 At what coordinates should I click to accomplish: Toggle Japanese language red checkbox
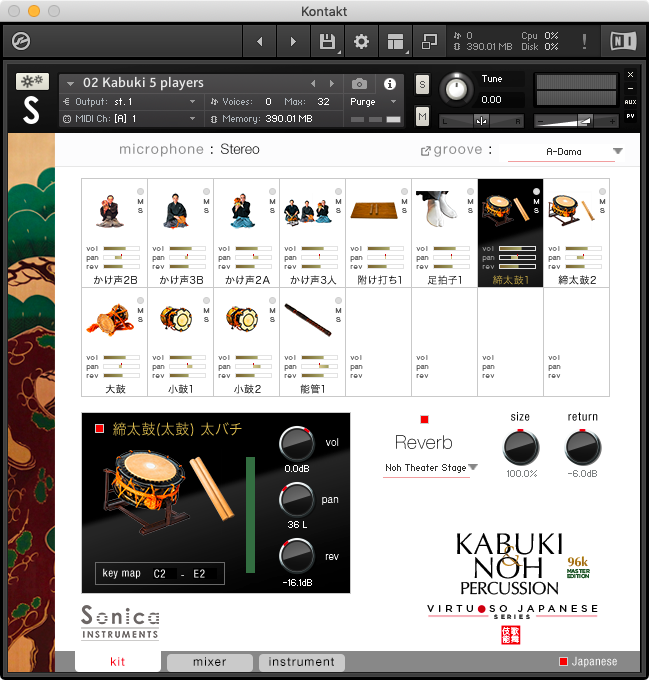[x=563, y=661]
